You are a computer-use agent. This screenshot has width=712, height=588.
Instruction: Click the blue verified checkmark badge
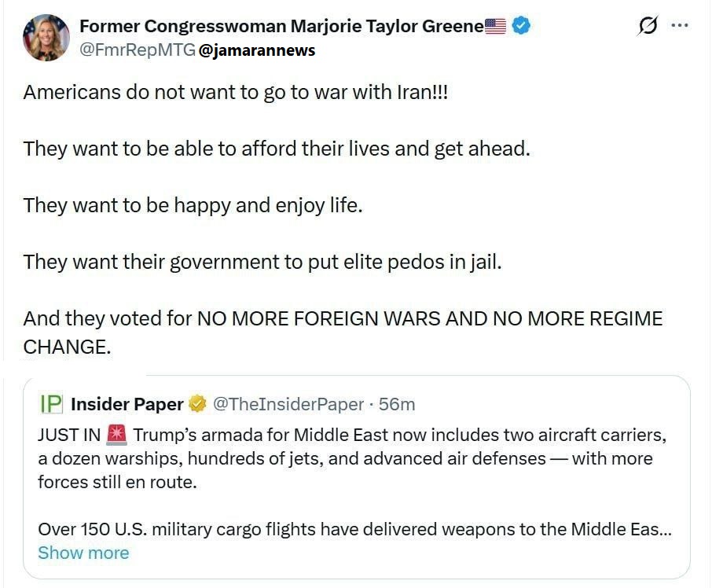click(x=521, y=26)
